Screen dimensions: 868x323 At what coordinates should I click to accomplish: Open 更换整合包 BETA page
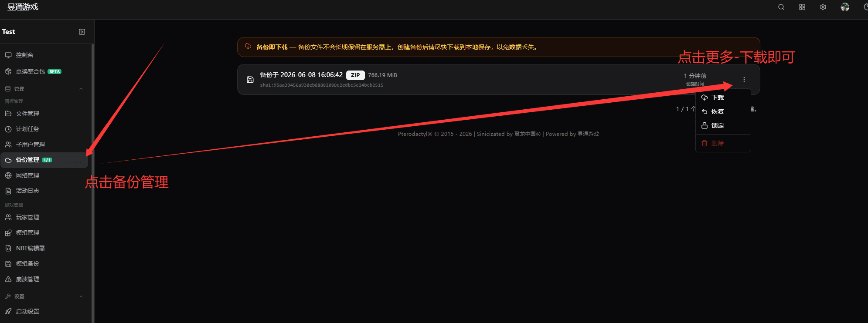pyautogui.click(x=44, y=71)
